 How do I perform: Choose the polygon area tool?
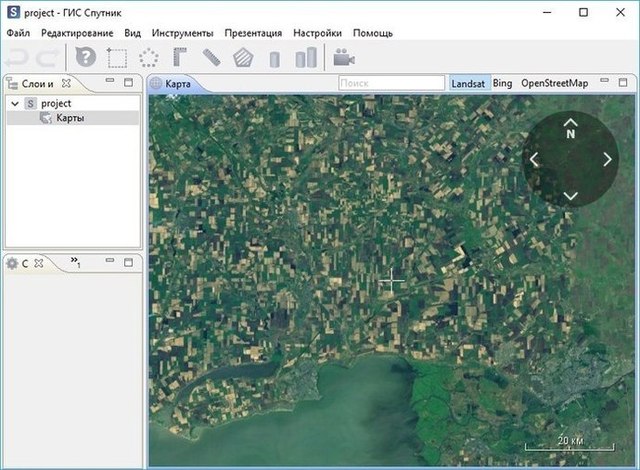pyautogui.click(x=242, y=58)
